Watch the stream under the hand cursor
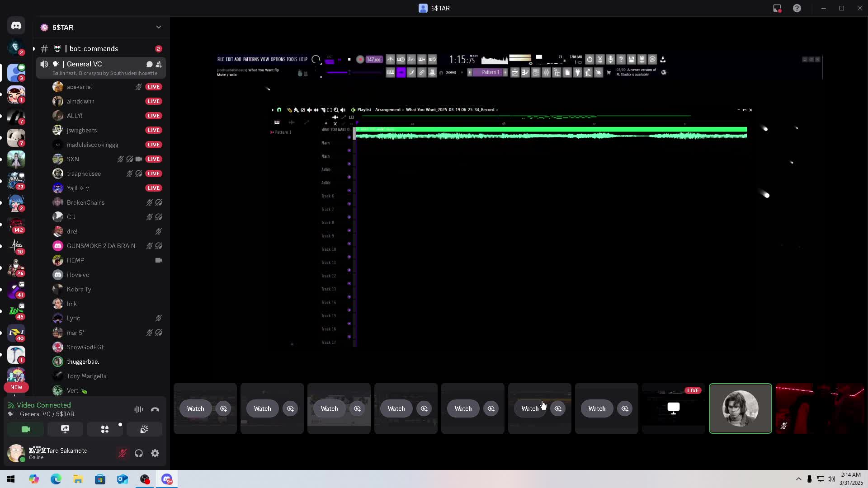The image size is (868, 488). 530,408
